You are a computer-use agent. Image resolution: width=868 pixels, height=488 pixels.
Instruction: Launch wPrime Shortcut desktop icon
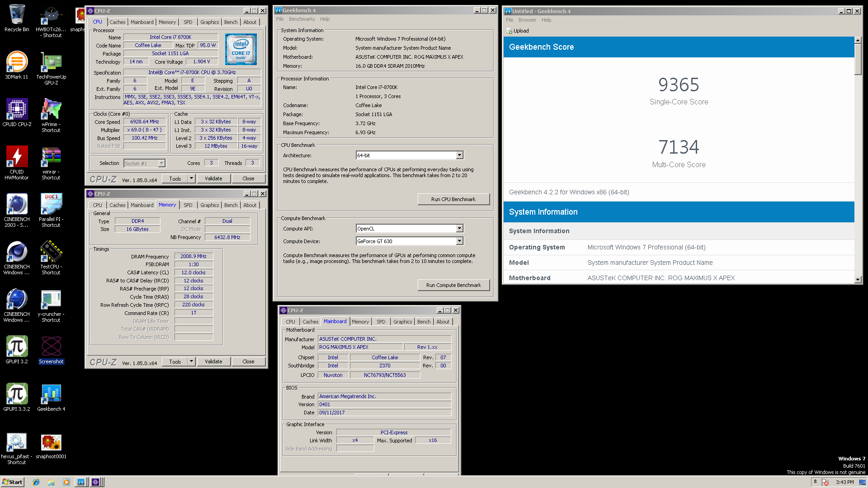pyautogui.click(x=51, y=116)
